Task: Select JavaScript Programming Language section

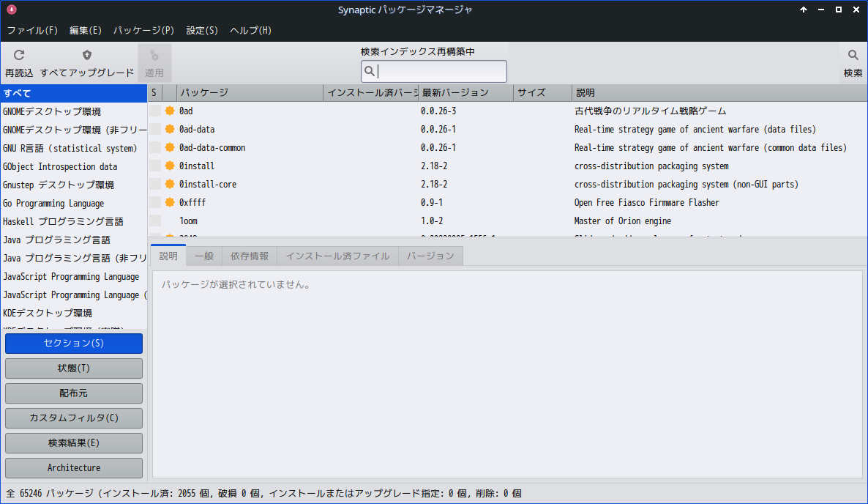Action: coord(74,276)
